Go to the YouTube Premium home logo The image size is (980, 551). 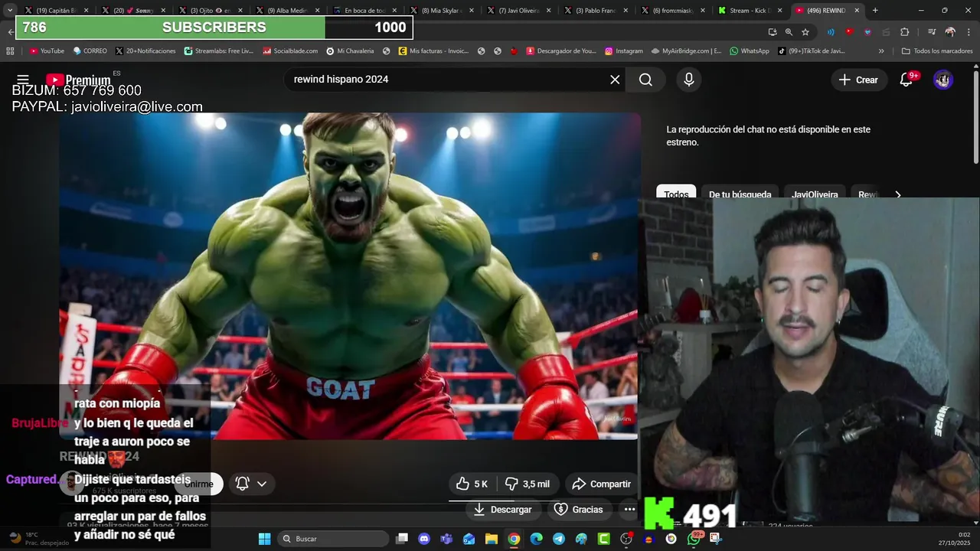[x=78, y=80]
